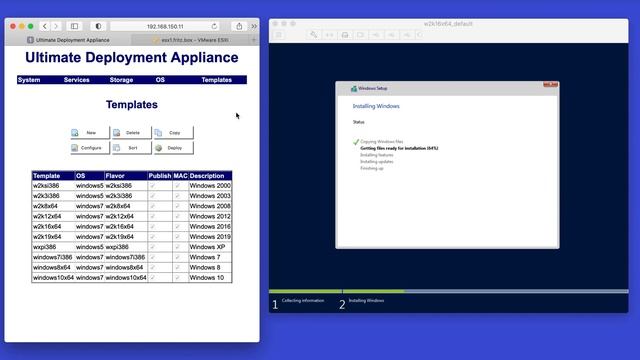Open the Services menu
The width and height of the screenshot is (640, 360).
pyautogui.click(x=76, y=80)
